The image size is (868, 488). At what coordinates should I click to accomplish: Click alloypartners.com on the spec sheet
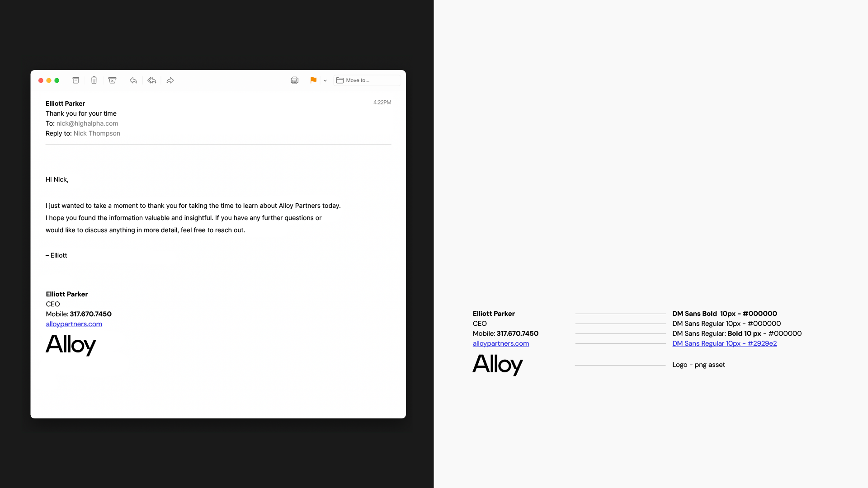pyautogui.click(x=500, y=343)
